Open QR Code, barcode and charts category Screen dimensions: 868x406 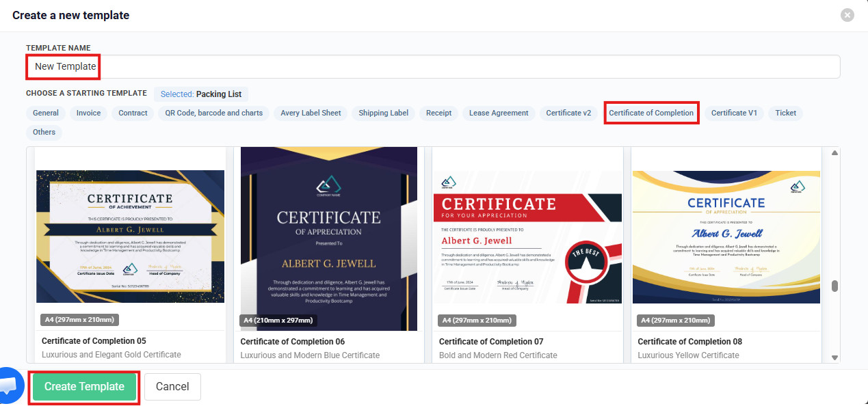213,113
